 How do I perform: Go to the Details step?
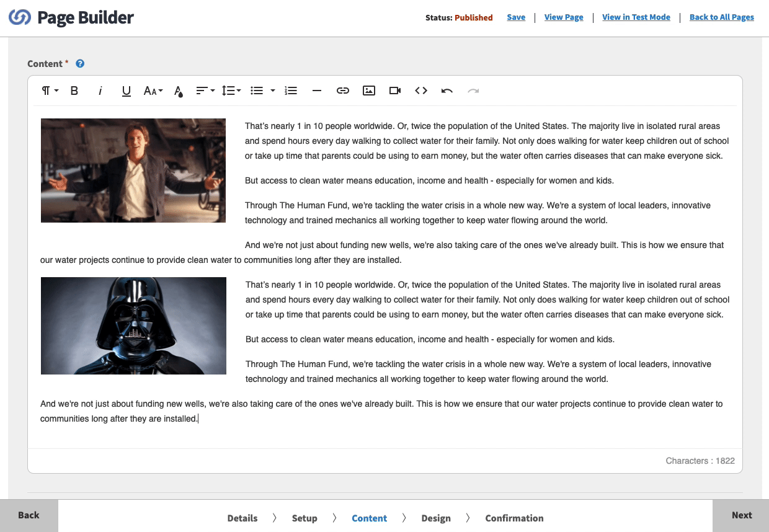242,518
